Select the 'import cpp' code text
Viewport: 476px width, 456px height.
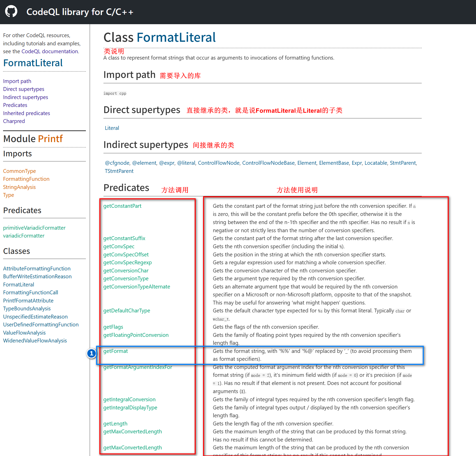pyautogui.click(x=115, y=93)
